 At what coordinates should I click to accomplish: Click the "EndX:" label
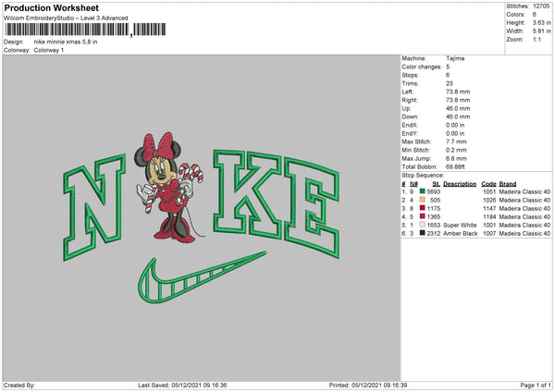410,125
